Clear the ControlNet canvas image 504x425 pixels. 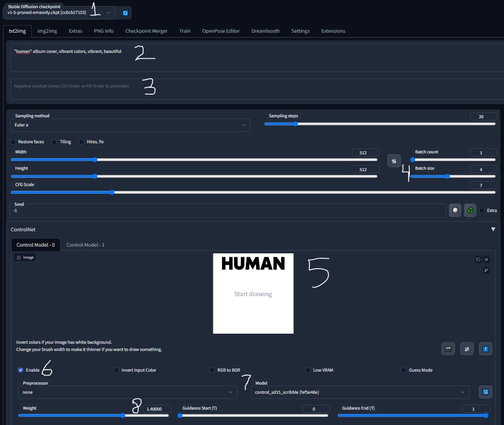click(486, 259)
